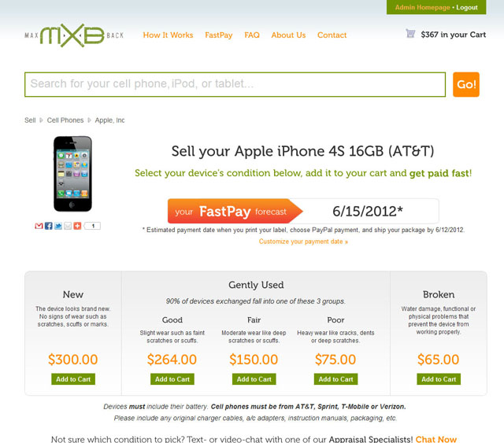Open the Contact page
Image resolution: width=504 pixels, height=443 pixels.
pos(332,35)
